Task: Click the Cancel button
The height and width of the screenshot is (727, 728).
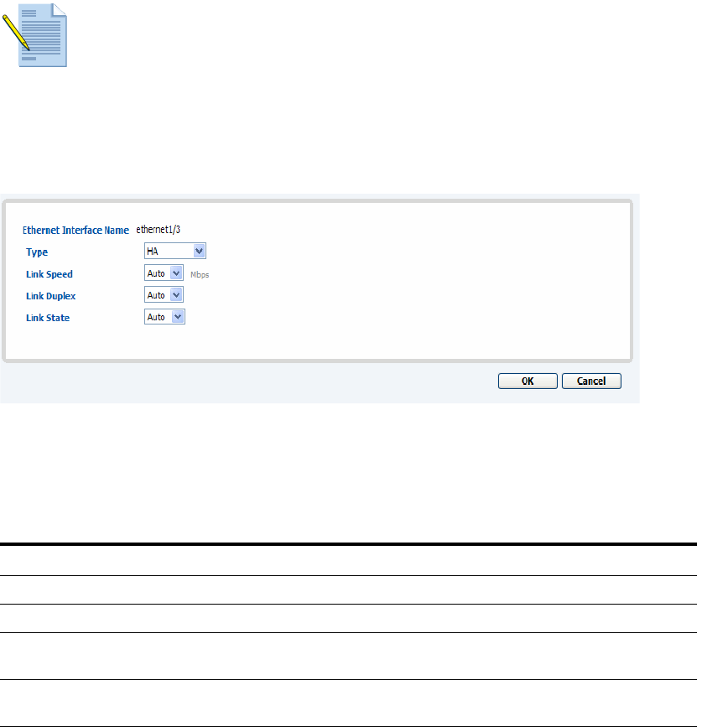Action: pyautogui.click(x=591, y=382)
